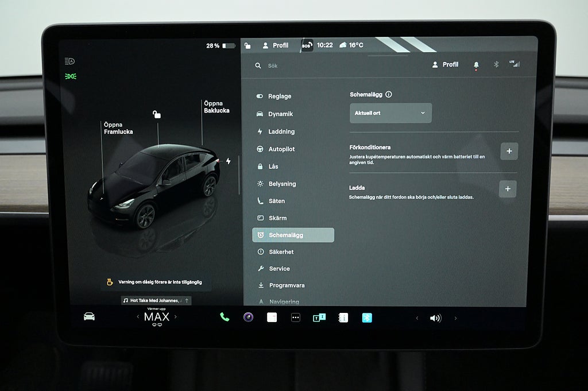Viewport: 588px width, 391px height.
Task: Tap the padlock icon in the top status bar
Action: [247, 45]
